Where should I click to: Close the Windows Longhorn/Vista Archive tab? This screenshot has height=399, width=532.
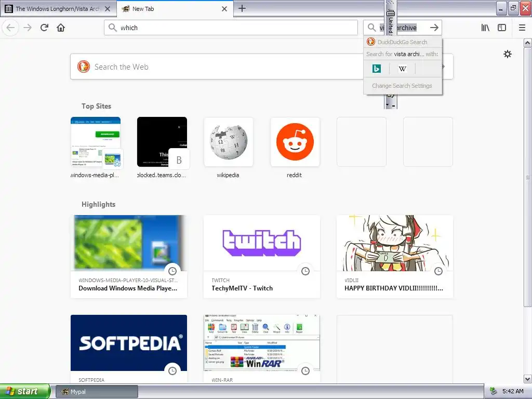pos(108,9)
